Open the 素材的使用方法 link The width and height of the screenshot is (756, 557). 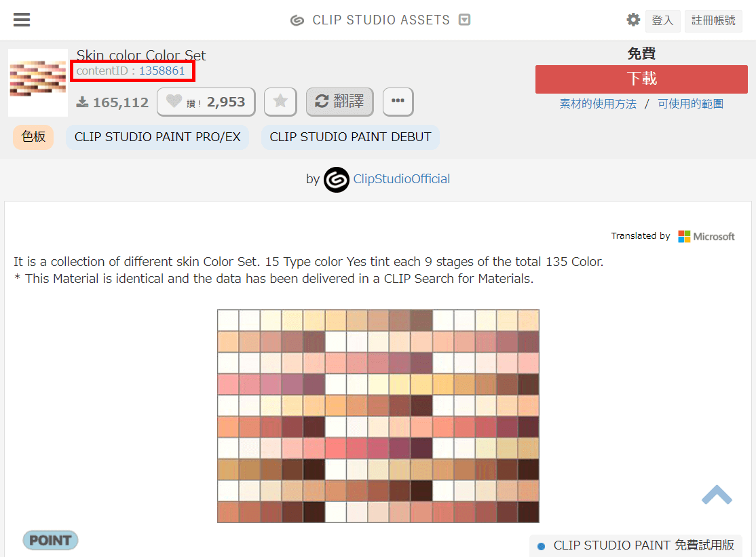598,104
